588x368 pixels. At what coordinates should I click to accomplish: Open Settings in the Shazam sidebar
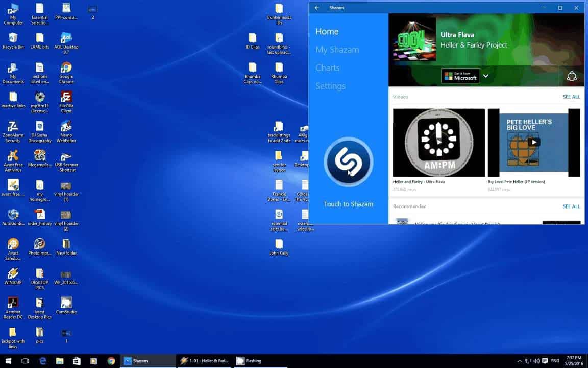pos(330,86)
